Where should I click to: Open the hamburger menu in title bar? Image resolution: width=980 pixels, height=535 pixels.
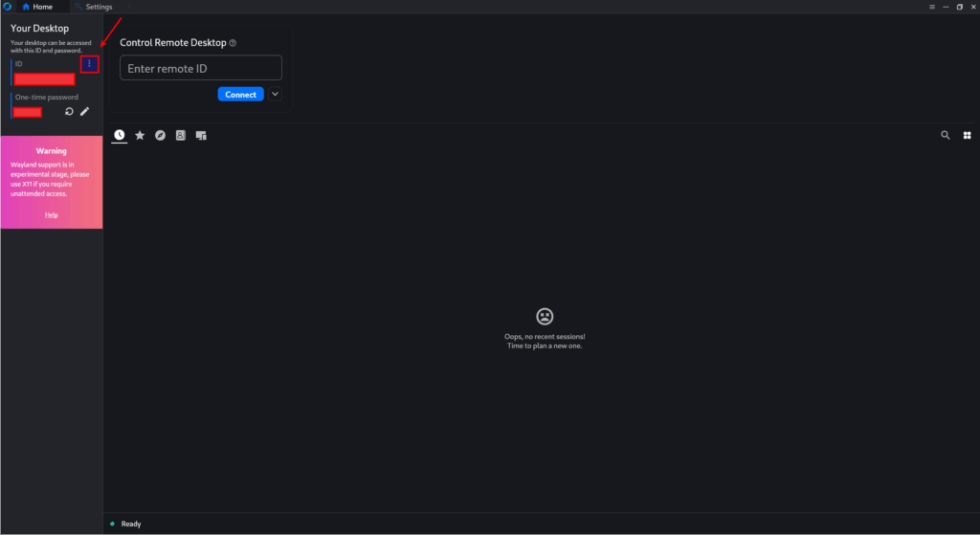[x=932, y=7]
